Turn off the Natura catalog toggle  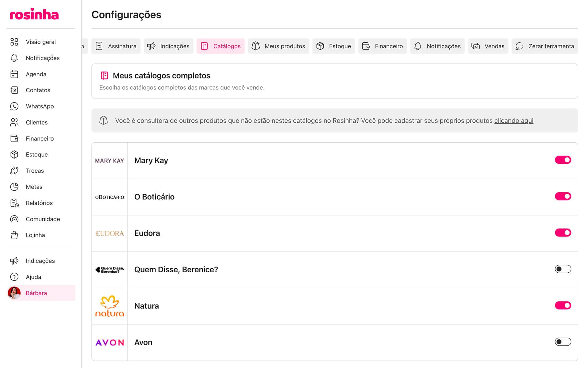coord(563,305)
